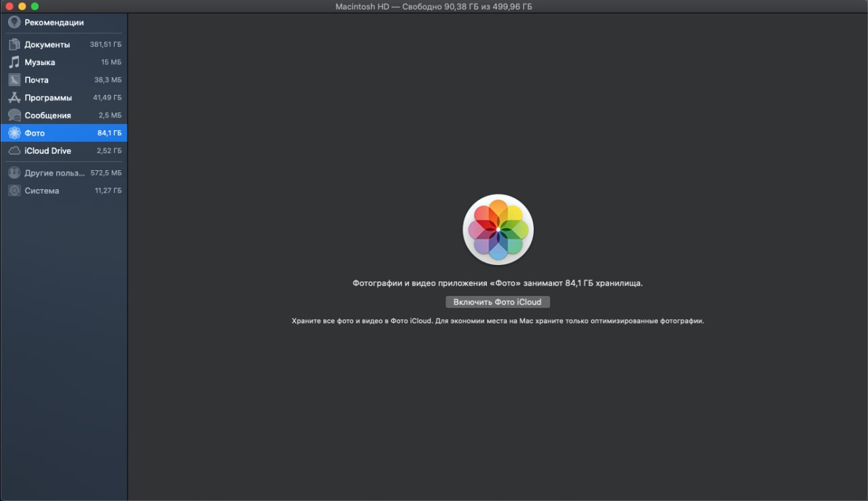This screenshot has height=501, width=868.
Task: Select the Фото category label
Action: coord(35,133)
